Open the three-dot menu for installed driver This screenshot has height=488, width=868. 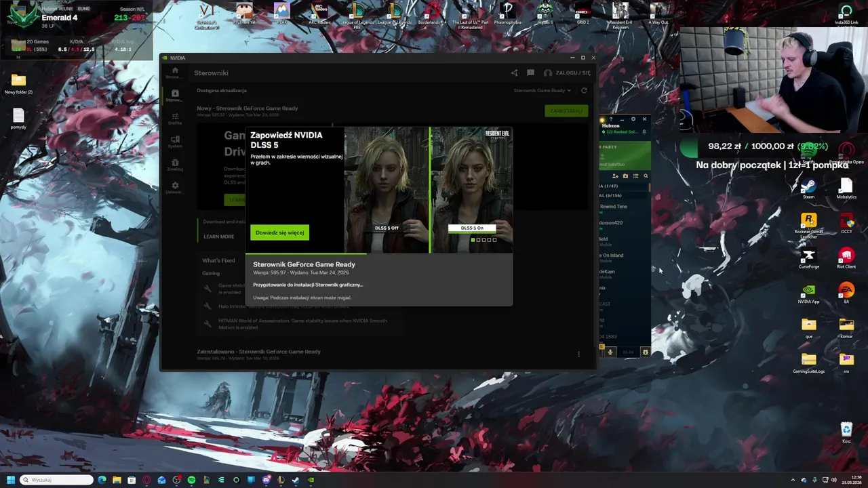(578, 354)
